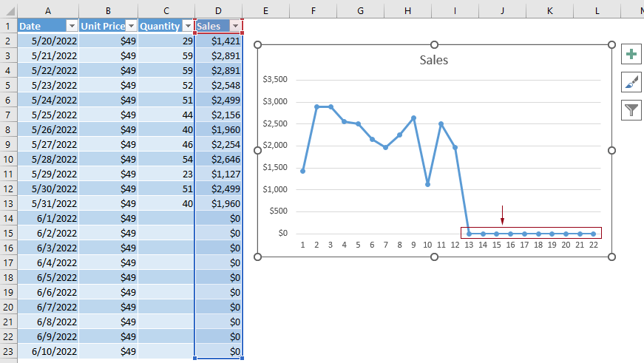644x363 pixels.
Task: Open the Sales column filter dropdown
Action: coord(235,26)
